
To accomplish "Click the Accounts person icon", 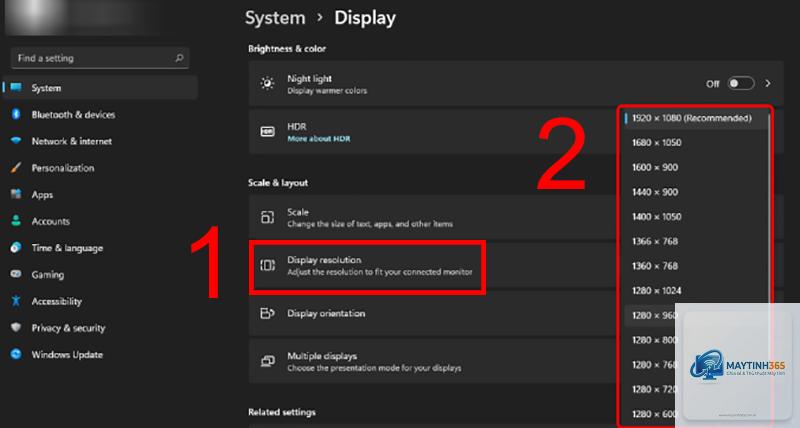I will [16, 221].
